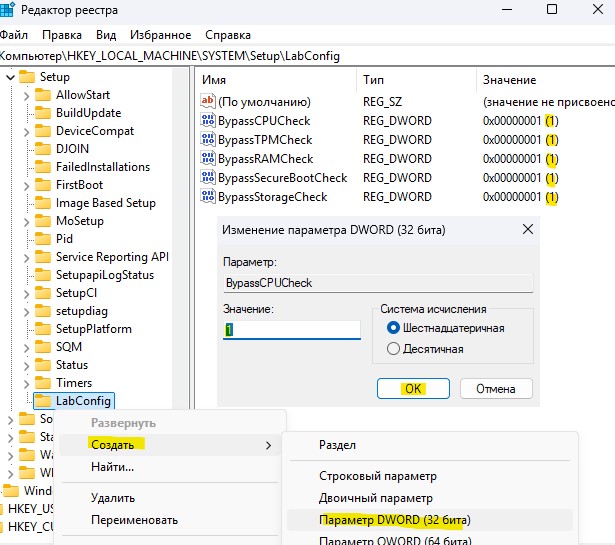615x545 pixels.
Task: Choose Параметр DWORD (32 бита) from submenu
Action: [430, 520]
